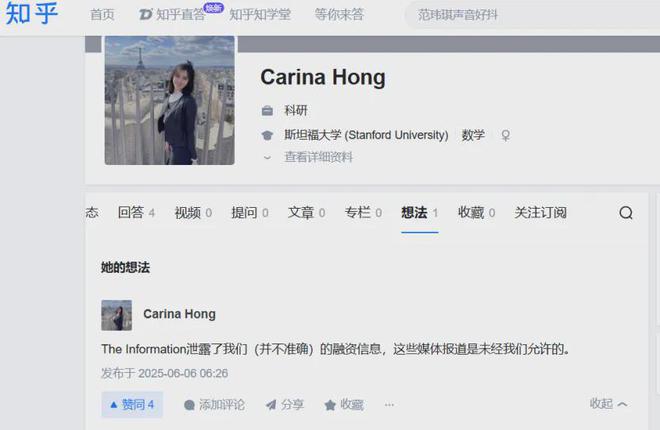Open 等你来答 in the navigation bar
Image resolution: width=660 pixels, height=430 pixels.
coord(339,15)
